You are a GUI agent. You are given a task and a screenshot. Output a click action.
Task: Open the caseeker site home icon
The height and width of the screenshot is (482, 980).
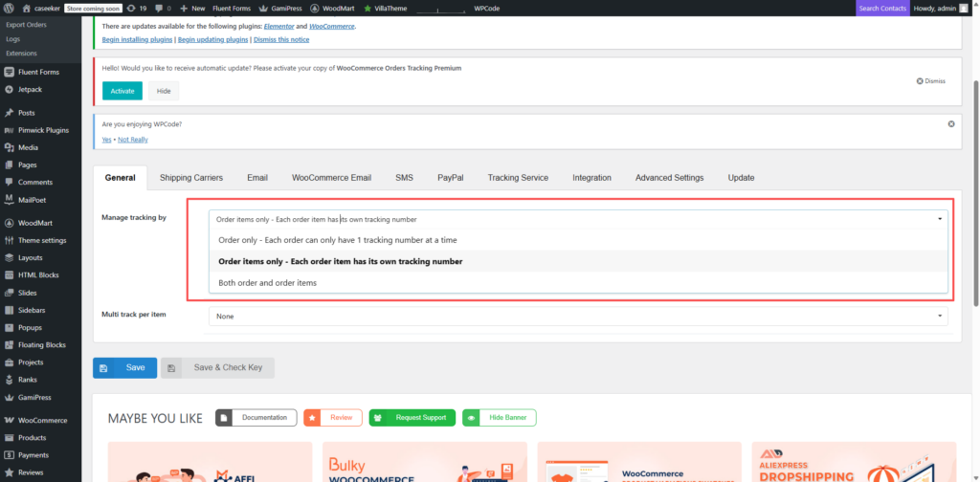(x=26, y=8)
